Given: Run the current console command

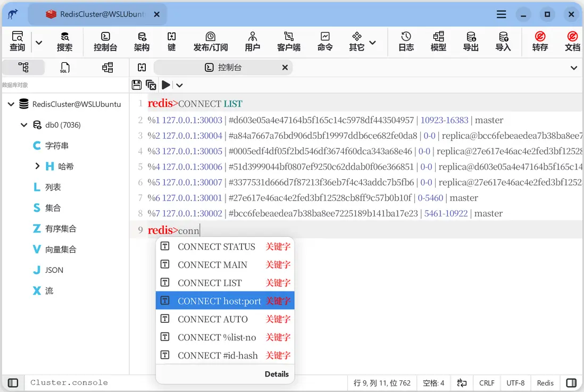Looking at the screenshot, I should pyautogui.click(x=166, y=85).
